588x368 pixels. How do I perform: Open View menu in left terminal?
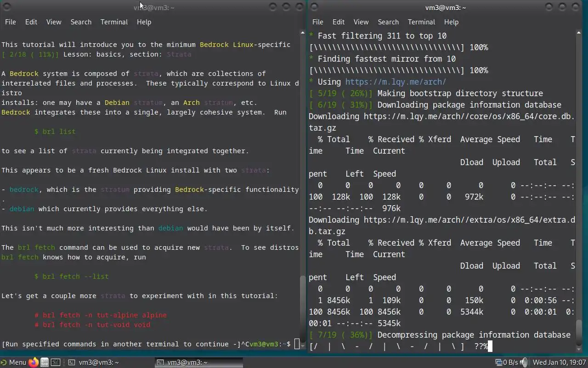54,22
